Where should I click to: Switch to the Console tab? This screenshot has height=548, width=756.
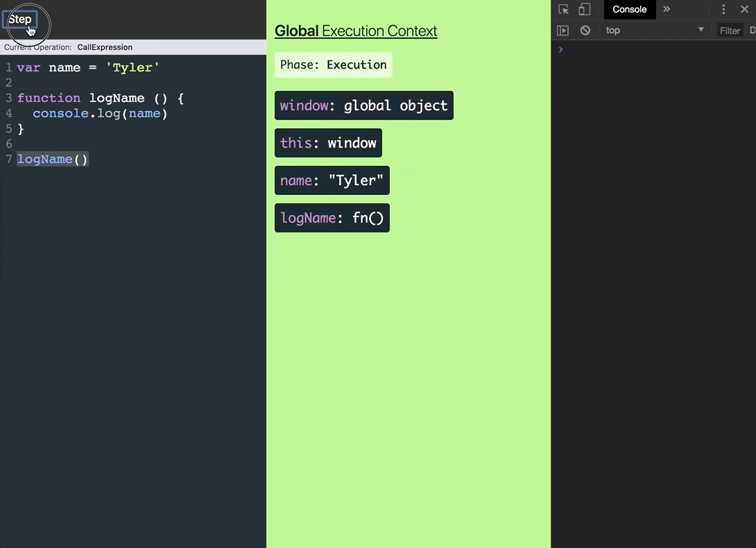pyautogui.click(x=629, y=9)
